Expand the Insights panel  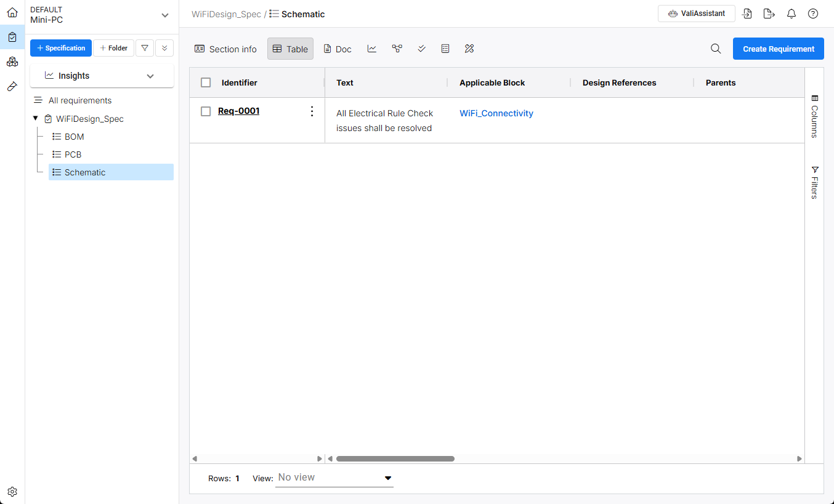pos(102,76)
